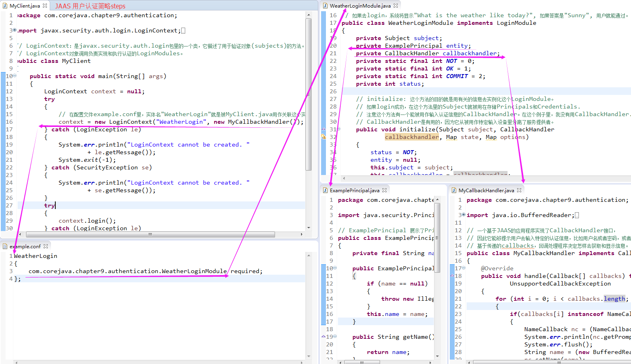Close the MyClient.java editor tab
The width and height of the screenshot is (631, 364).
[x=45, y=6]
